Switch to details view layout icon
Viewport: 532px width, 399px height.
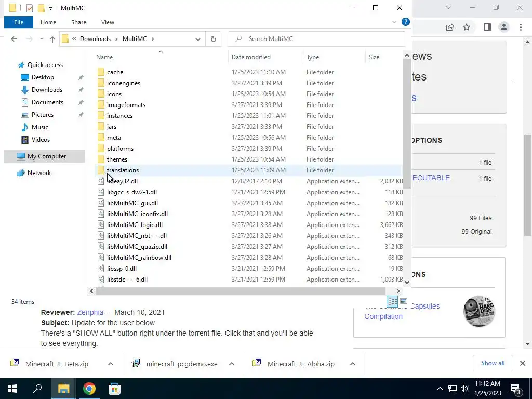(393, 301)
